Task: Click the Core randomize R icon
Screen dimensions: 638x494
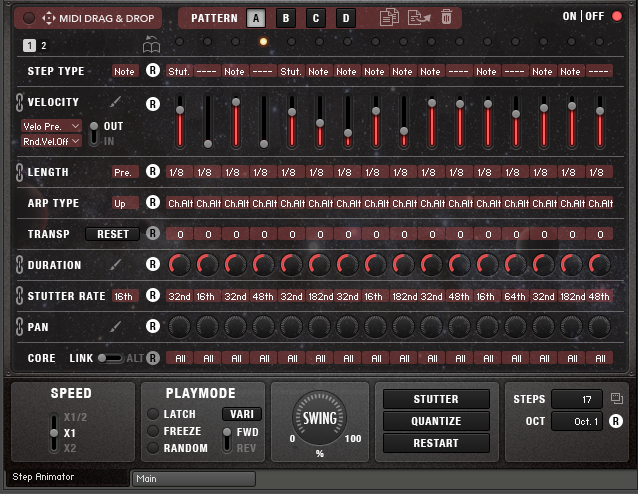Action: (x=153, y=358)
